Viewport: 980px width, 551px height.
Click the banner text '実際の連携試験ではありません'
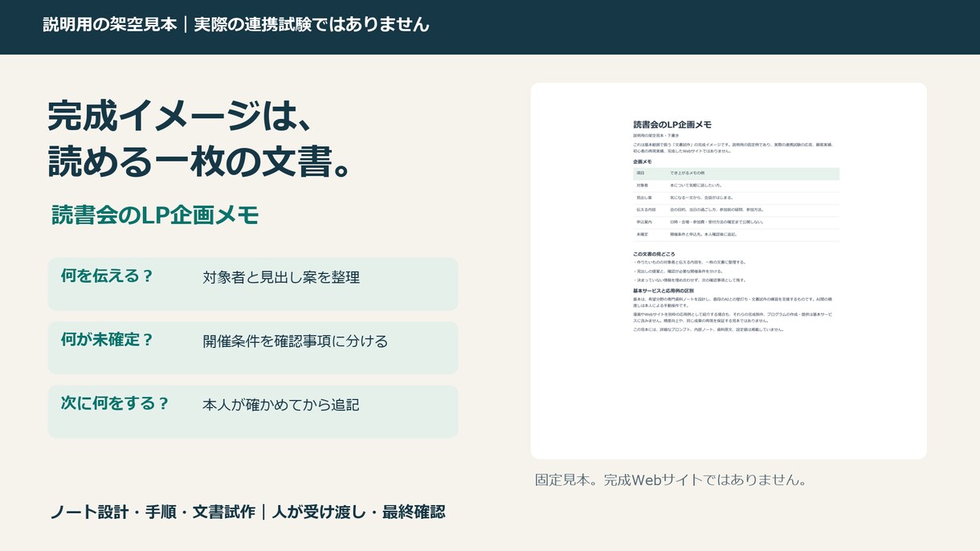click(x=312, y=24)
